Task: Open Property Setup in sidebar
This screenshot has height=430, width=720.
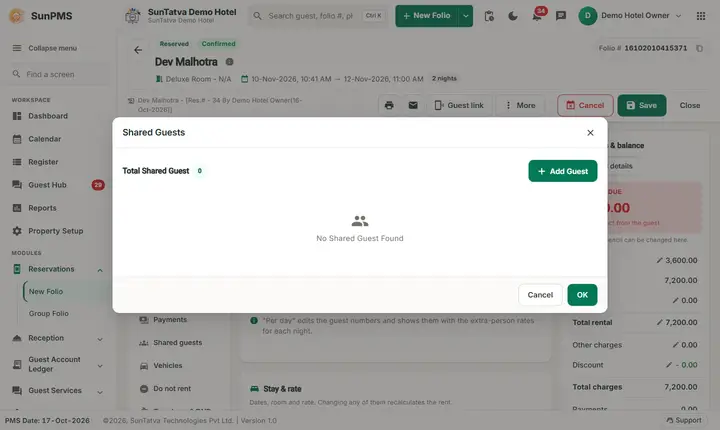Action: 56,231
